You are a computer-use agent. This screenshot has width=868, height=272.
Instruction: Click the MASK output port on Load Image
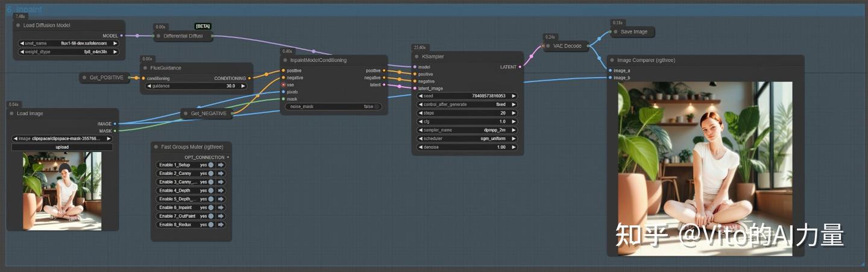point(115,130)
